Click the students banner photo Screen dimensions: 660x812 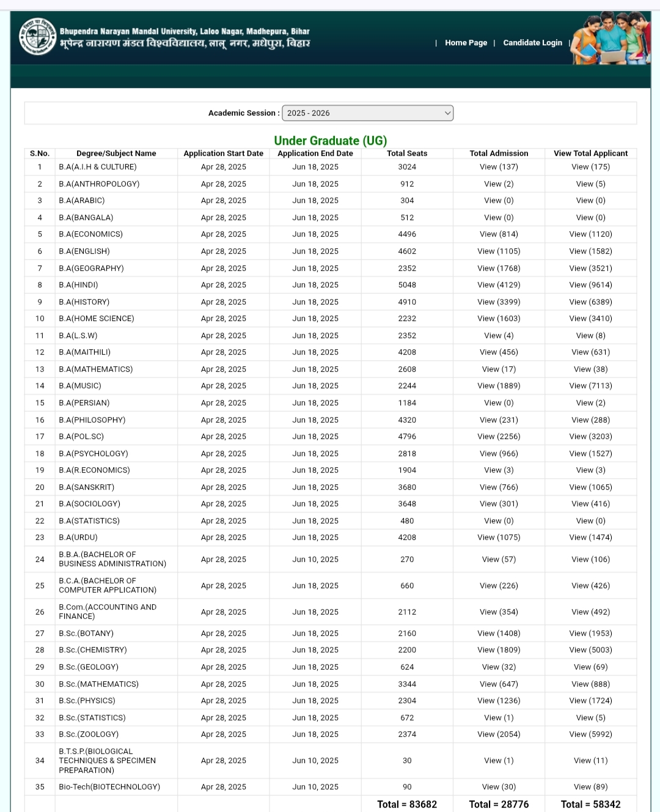(610, 38)
